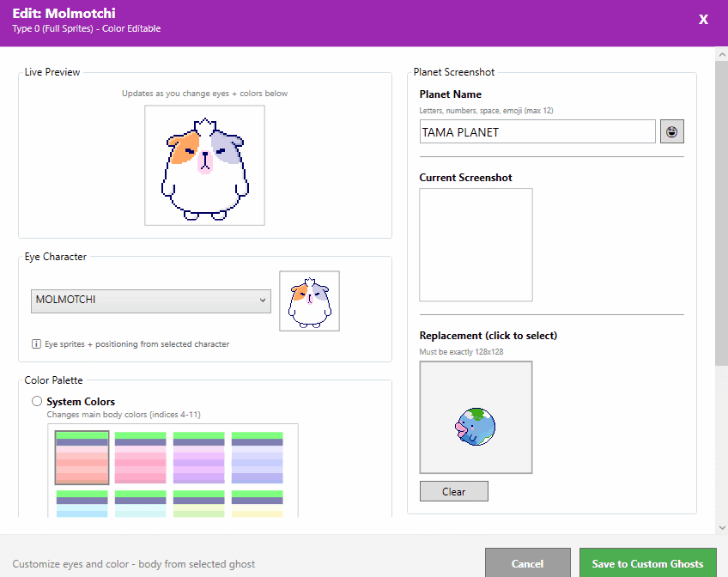The width and height of the screenshot is (728, 577).
Task: Select the purple lavender color palette
Action: [x=198, y=458]
